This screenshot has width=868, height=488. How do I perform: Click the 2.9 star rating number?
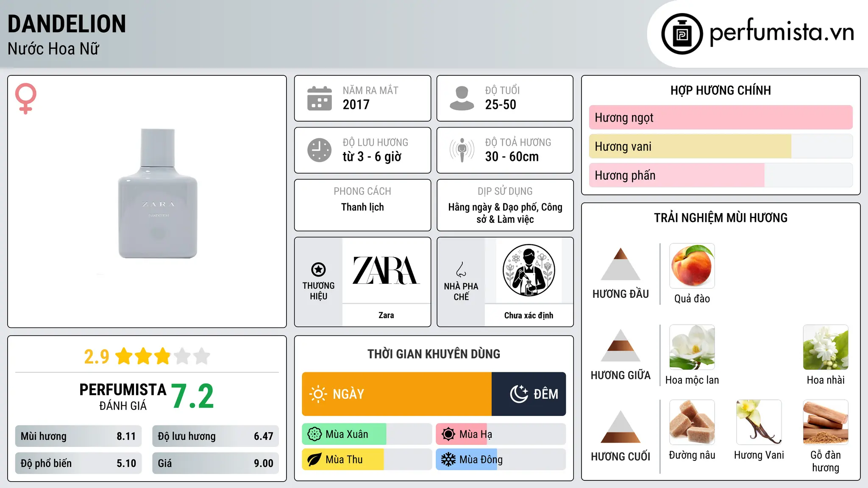pyautogui.click(x=97, y=357)
